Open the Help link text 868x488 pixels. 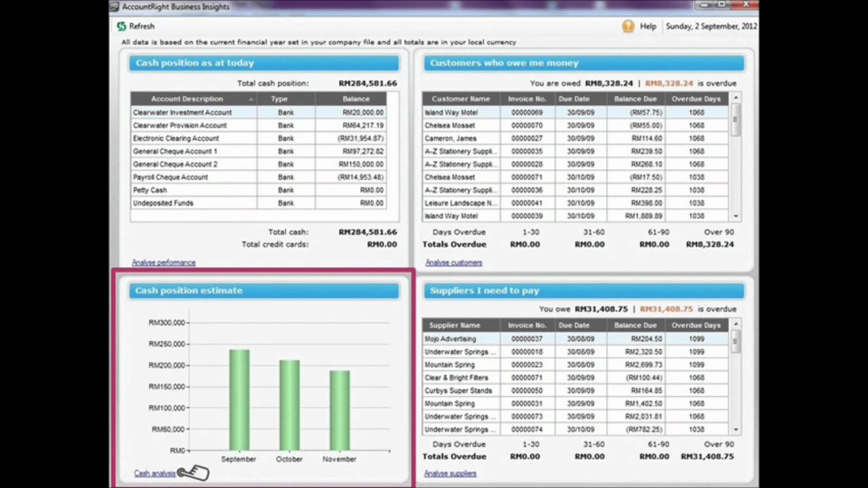click(x=648, y=26)
